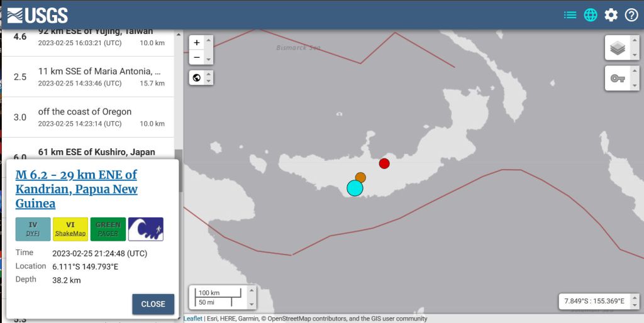Screen dimensions: 644x323
Task: Zoom in on the map
Action: point(197,43)
